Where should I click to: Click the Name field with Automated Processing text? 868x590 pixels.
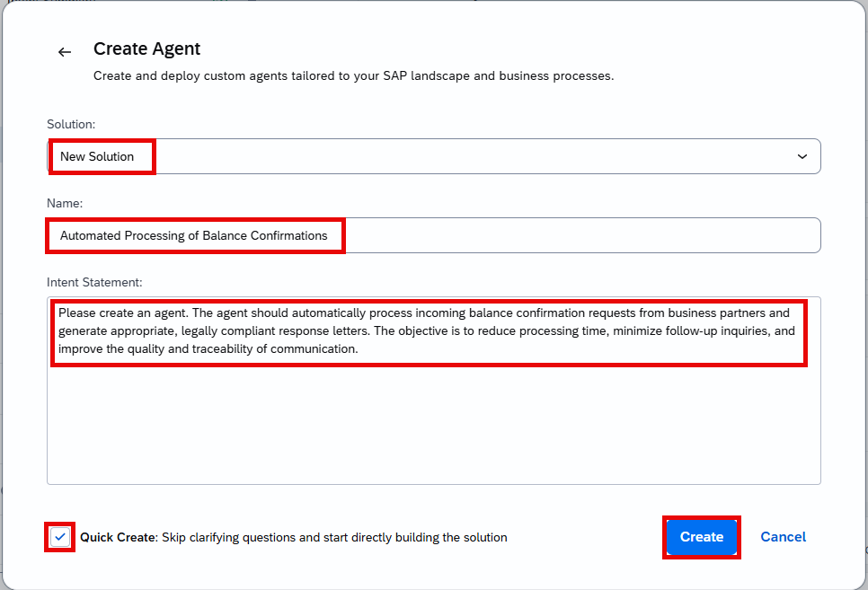tap(433, 236)
